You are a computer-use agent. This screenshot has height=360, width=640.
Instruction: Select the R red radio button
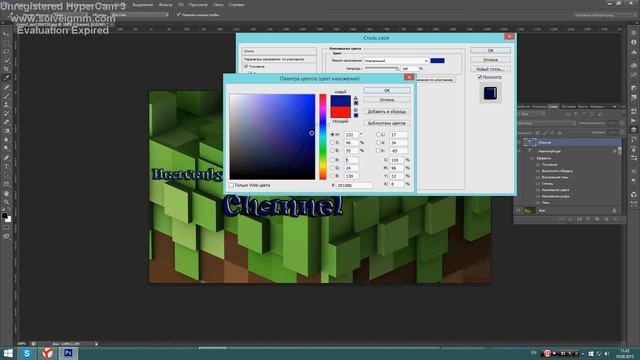pos(333,160)
